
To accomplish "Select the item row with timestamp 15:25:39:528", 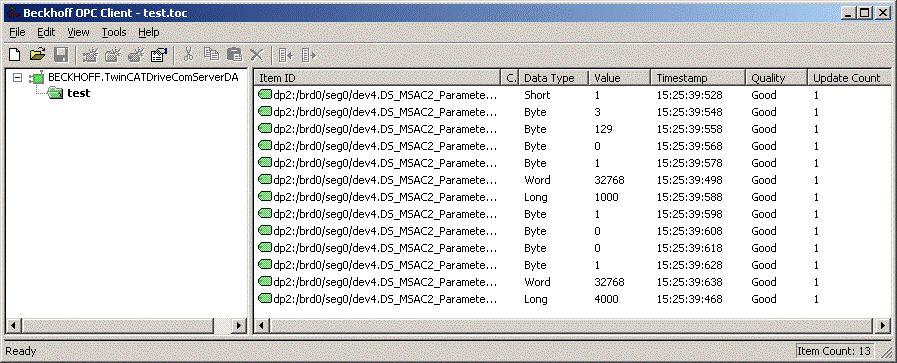I will click(x=572, y=95).
